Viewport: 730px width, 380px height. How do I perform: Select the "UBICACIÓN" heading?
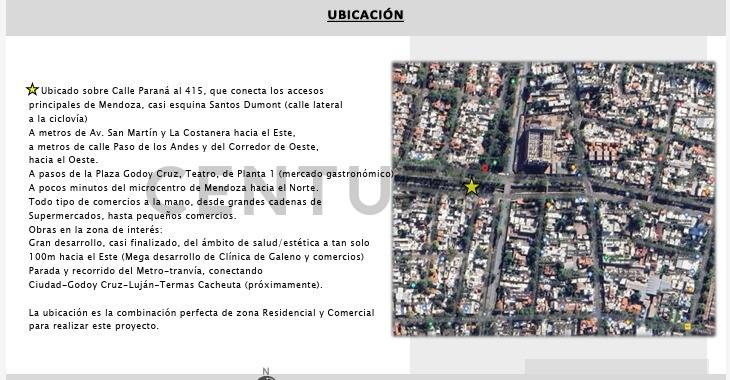tap(365, 15)
